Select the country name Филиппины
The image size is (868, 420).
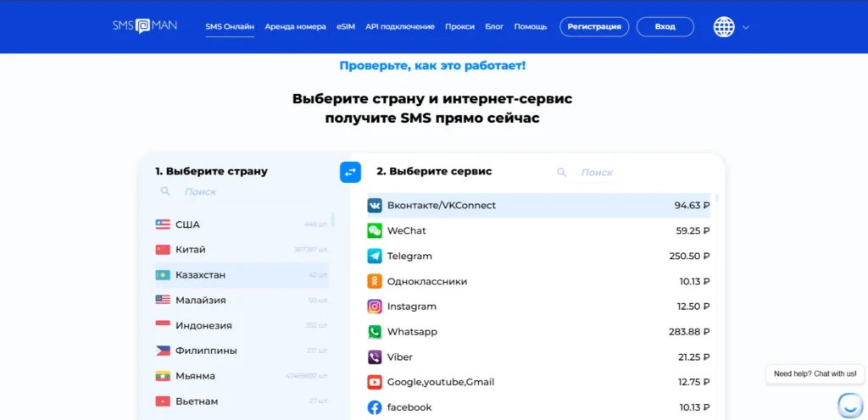tap(207, 351)
